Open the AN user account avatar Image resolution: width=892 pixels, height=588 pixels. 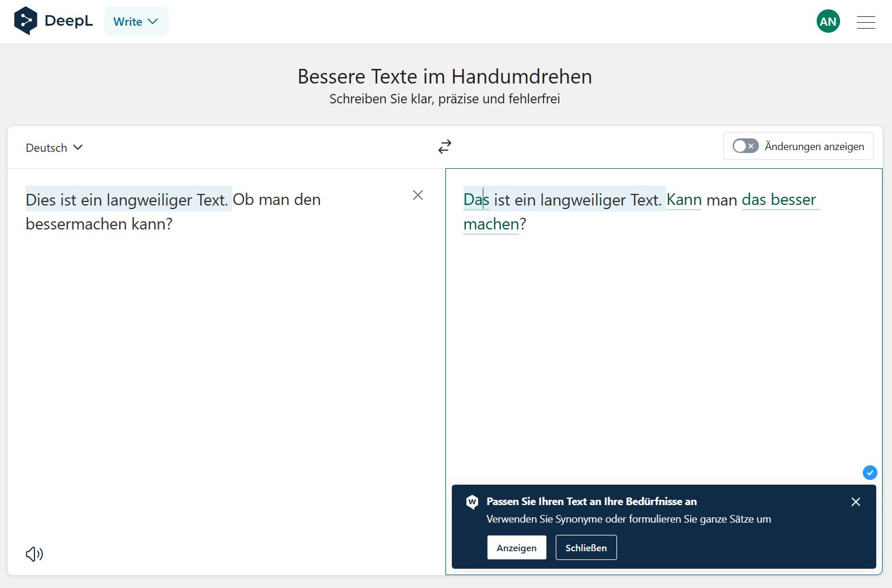[x=828, y=22]
